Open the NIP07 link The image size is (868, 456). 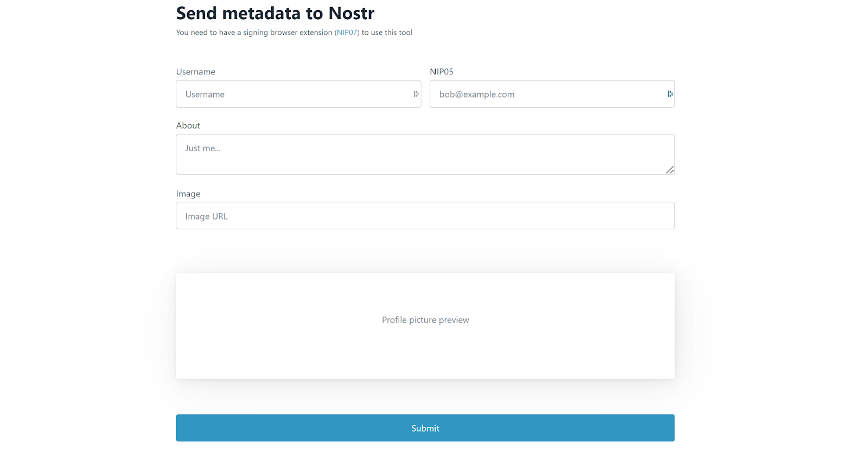click(347, 33)
